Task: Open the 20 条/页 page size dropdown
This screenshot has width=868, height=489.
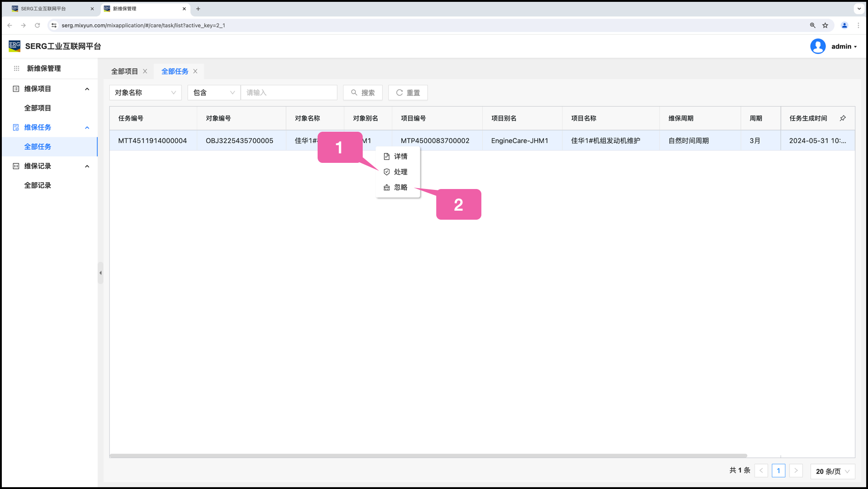Action: click(832, 471)
